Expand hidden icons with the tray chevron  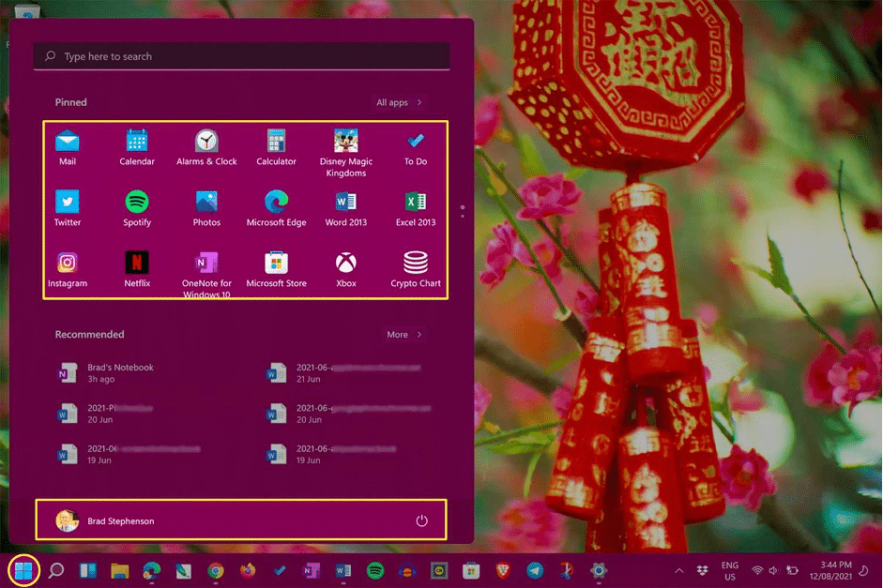(679, 569)
